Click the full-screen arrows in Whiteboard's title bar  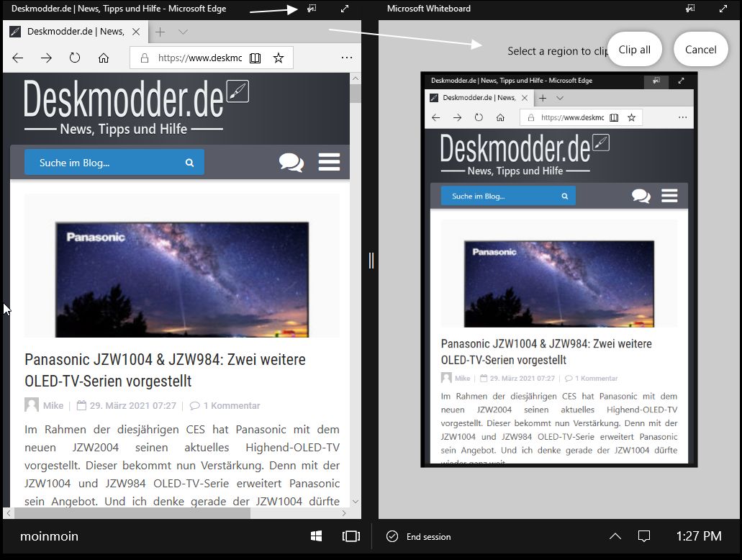pos(723,9)
